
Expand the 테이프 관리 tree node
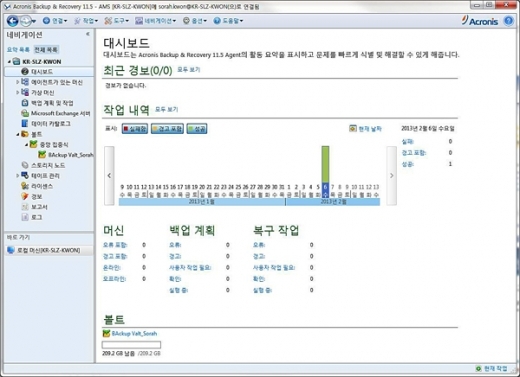17,176
